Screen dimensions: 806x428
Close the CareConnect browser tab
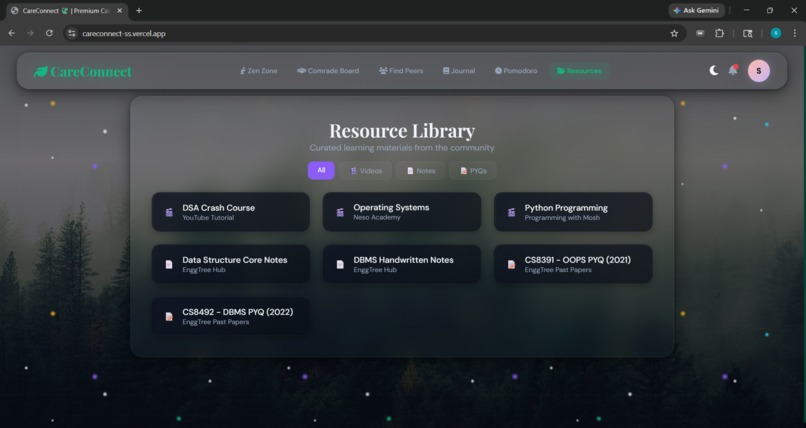coord(119,10)
